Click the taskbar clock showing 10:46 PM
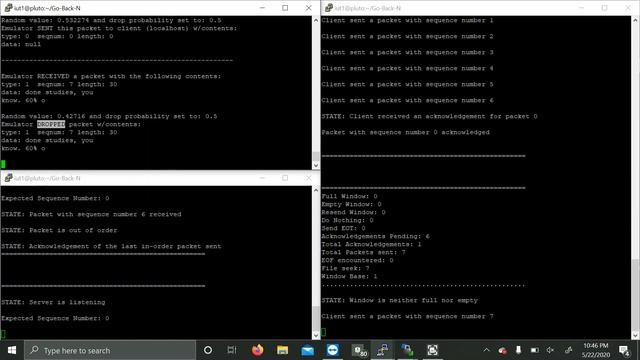The height and width of the screenshot is (360, 640). tap(596, 350)
